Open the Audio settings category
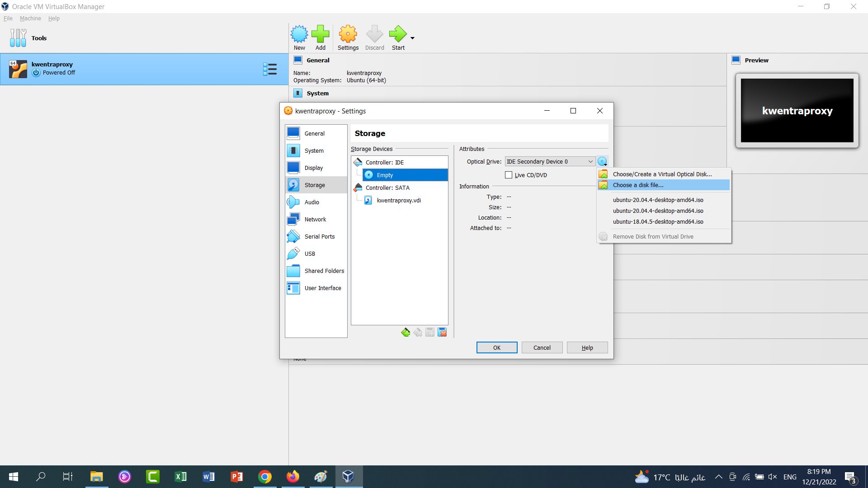The height and width of the screenshot is (488, 868). 316,202
